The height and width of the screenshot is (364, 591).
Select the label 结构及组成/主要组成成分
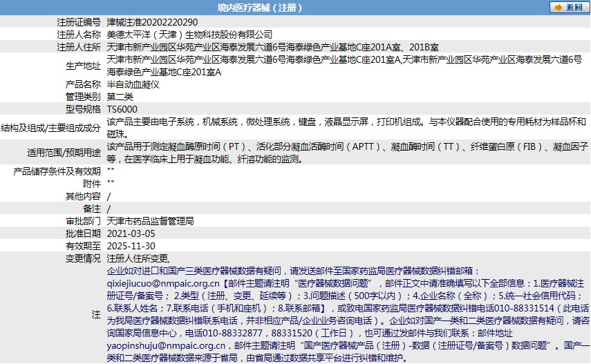(51, 128)
